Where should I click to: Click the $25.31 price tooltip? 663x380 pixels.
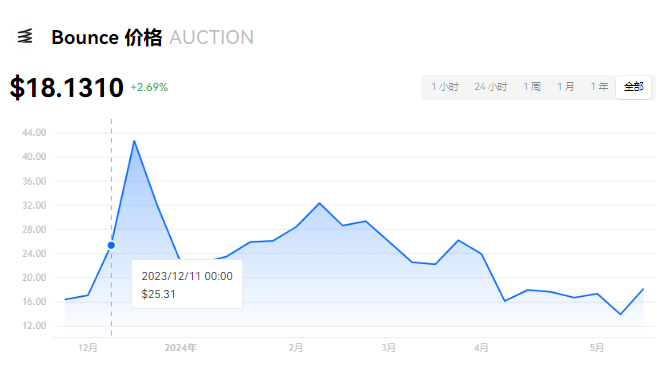187,284
